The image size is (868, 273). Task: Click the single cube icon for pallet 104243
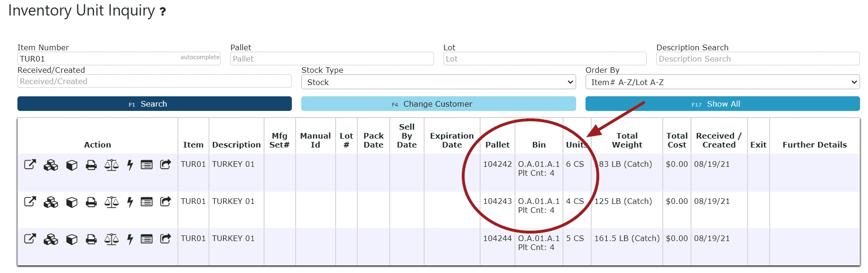(x=72, y=202)
